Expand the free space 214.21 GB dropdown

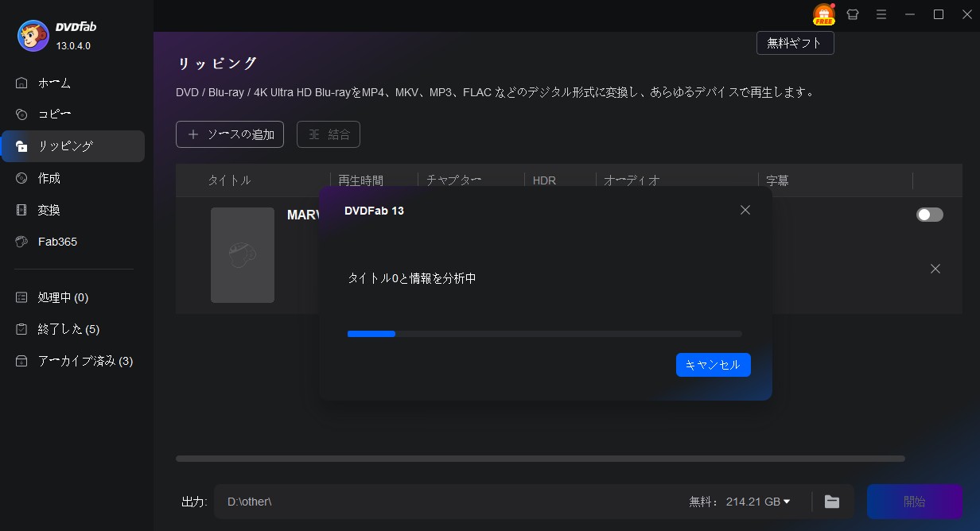click(x=787, y=502)
